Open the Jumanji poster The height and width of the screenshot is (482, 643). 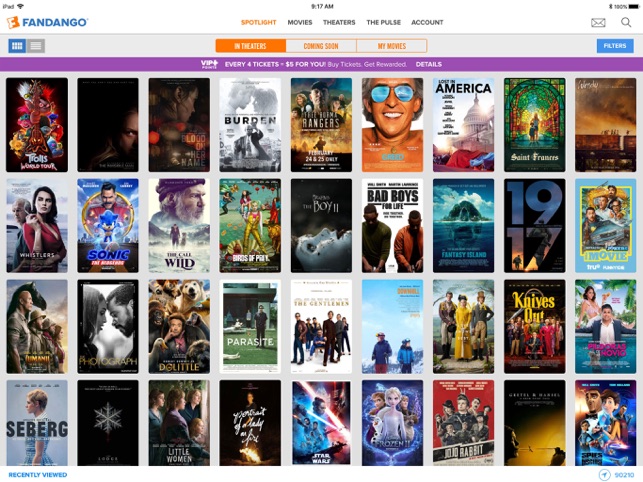37,327
